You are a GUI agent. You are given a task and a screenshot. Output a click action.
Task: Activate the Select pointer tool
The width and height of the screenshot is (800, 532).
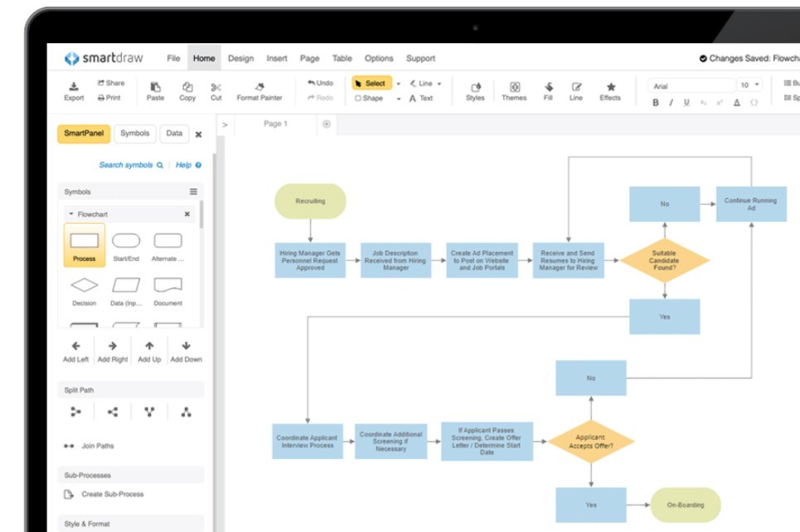(x=372, y=83)
